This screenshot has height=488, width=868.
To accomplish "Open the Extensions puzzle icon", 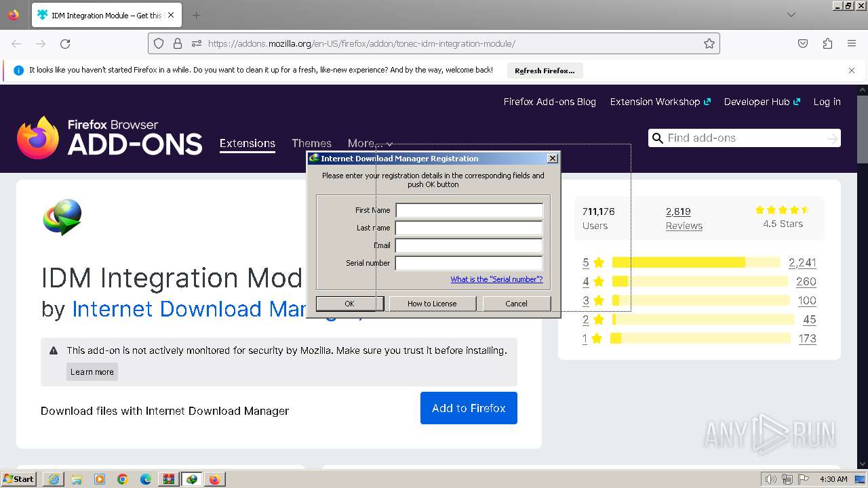I will pos(827,43).
